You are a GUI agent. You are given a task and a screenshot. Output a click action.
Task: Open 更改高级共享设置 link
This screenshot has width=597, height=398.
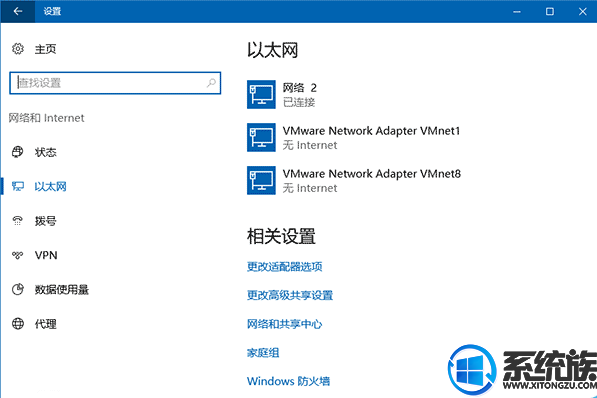(290, 295)
